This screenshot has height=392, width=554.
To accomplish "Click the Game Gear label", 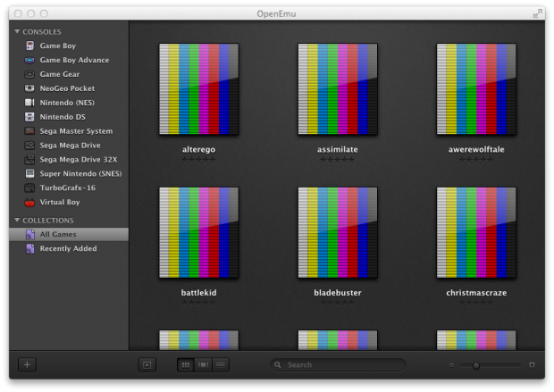I will click(x=59, y=74).
